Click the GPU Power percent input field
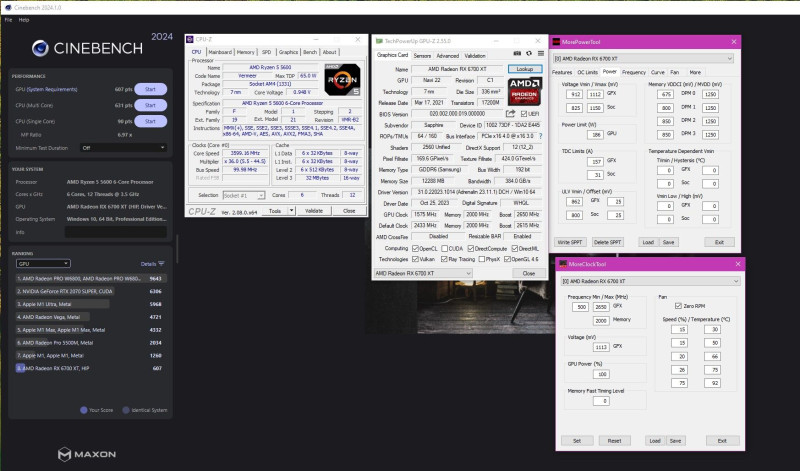Image resolution: width=800 pixels, height=471 pixels. click(x=602, y=374)
